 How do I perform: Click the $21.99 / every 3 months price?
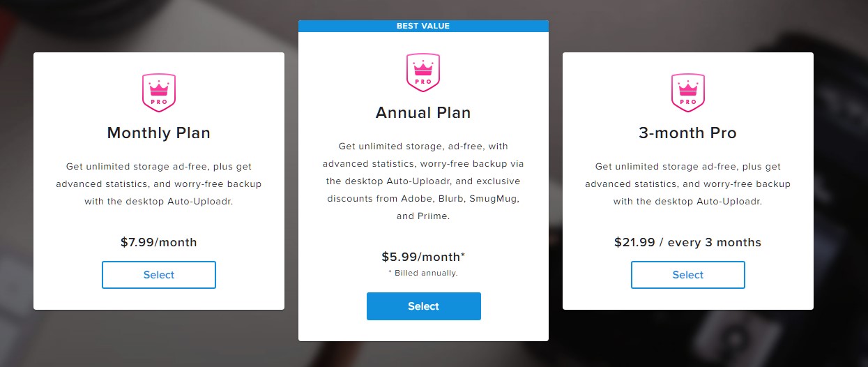click(x=688, y=243)
